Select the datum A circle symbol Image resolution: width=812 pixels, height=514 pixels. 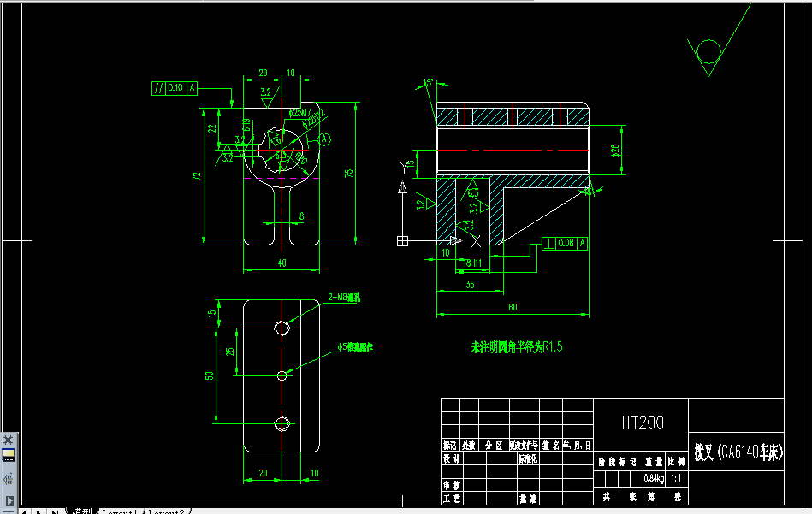coord(324,139)
